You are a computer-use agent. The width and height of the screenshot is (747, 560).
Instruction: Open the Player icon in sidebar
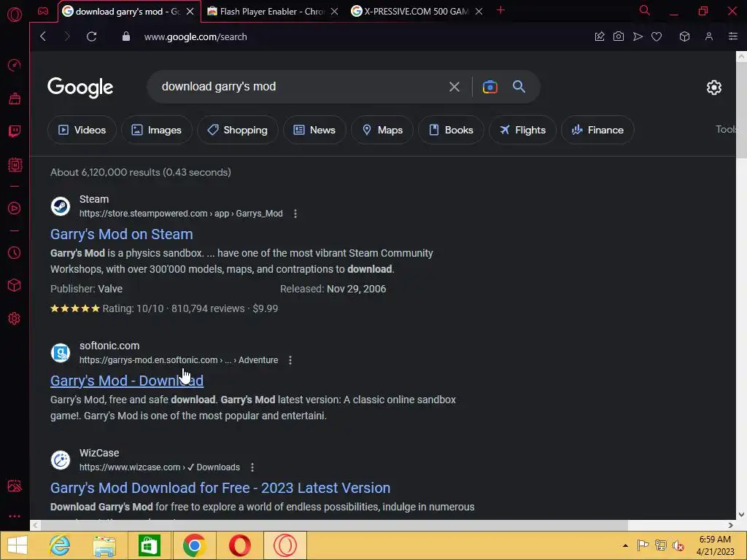[x=15, y=208]
